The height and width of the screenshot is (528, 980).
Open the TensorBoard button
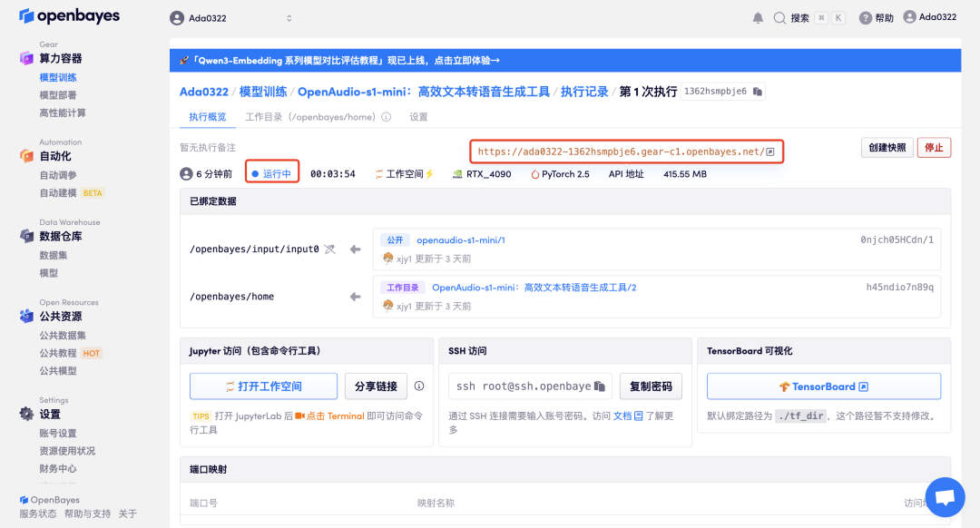click(x=824, y=386)
